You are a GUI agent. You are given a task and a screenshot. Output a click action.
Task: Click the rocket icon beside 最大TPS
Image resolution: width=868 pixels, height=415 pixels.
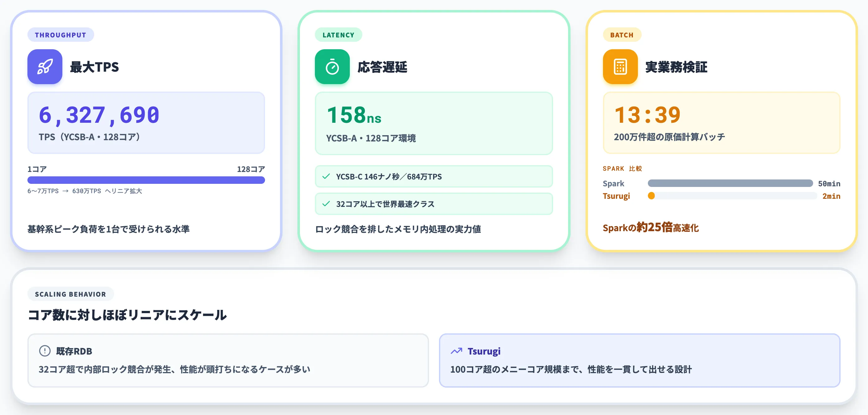[x=45, y=67]
